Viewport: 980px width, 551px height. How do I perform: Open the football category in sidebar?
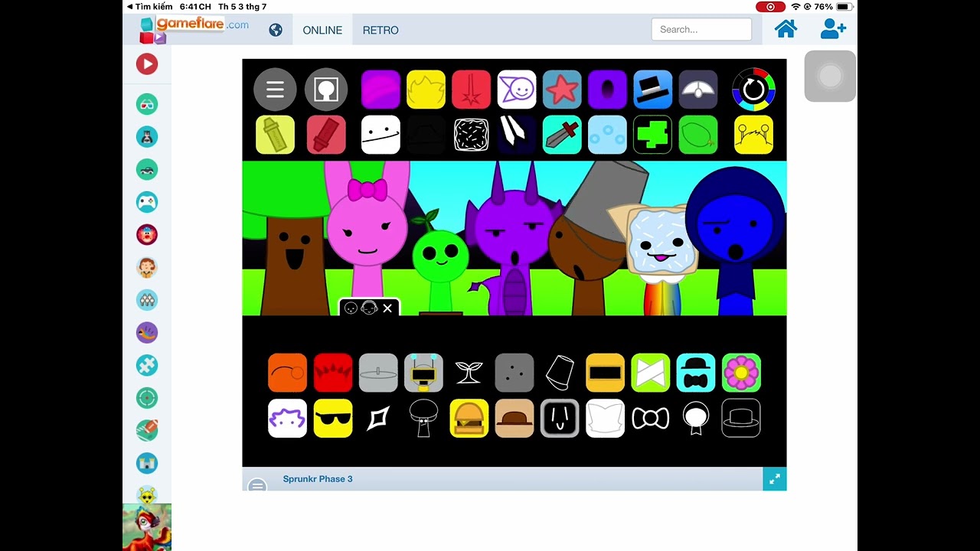pos(147,430)
